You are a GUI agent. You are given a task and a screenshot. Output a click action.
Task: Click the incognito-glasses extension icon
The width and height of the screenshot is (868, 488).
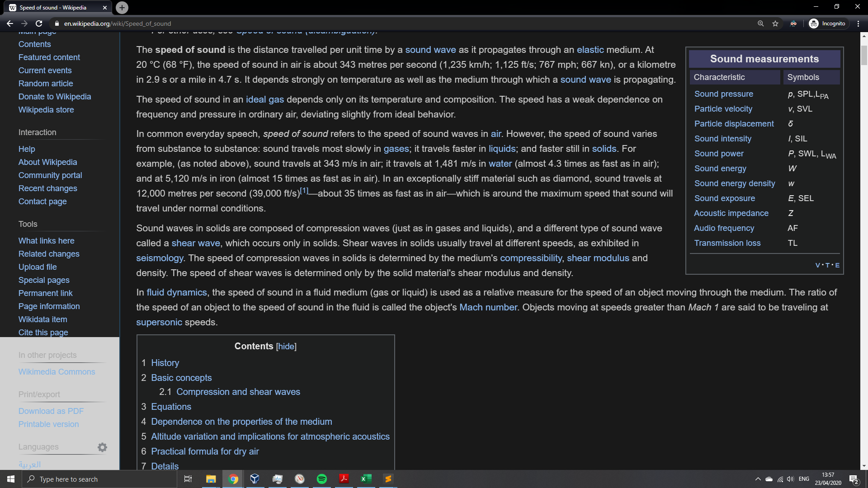pyautogui.click(x=793, y=23)
